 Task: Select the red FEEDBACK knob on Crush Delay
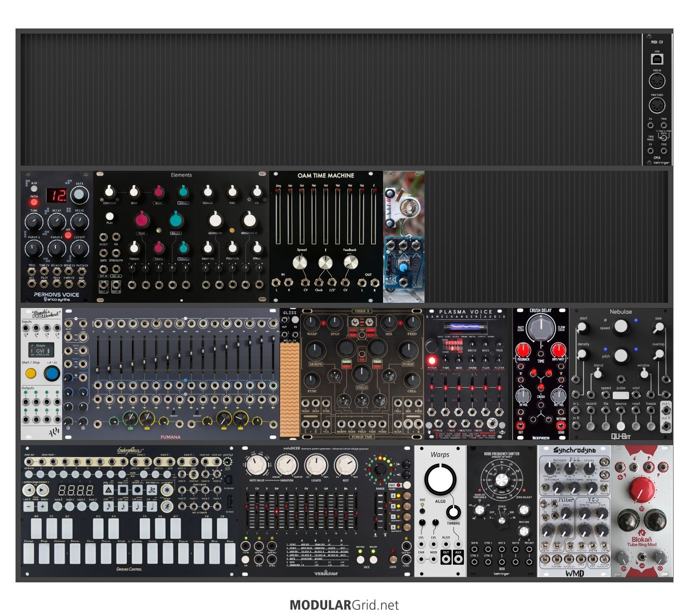pos(523,350)
